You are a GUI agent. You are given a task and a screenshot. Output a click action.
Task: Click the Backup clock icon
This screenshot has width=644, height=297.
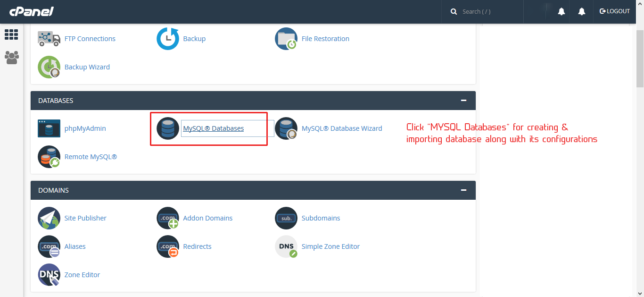coord(168,39)
